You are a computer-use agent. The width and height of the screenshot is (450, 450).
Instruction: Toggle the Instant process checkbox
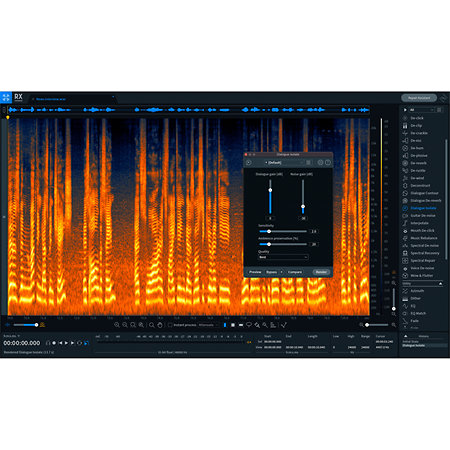pyautogui.click(x=170, y=325)
